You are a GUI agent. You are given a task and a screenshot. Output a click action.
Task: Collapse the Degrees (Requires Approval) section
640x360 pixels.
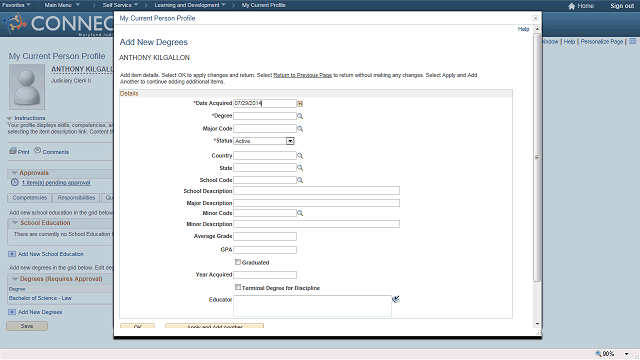pos(15,279)
